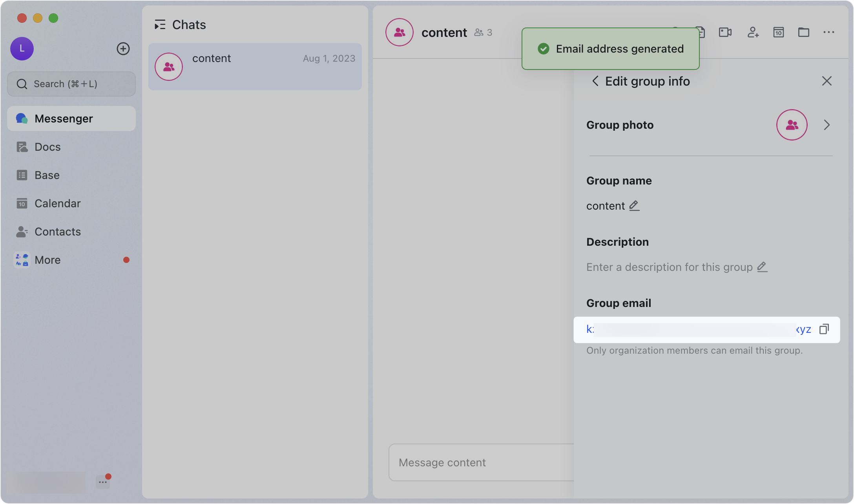The height and width of the screenshot is (504, 854).
Task: Open the three-dot more menu in chat header
Action: [x=829, y=32]
